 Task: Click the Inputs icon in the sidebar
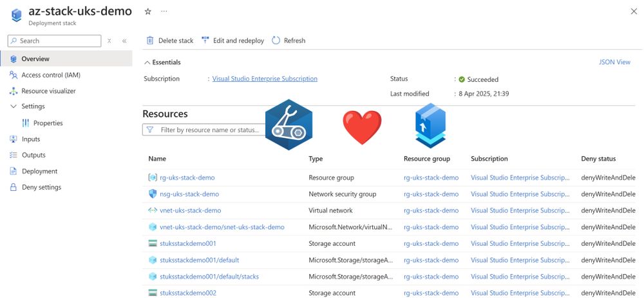pos(13,139)
